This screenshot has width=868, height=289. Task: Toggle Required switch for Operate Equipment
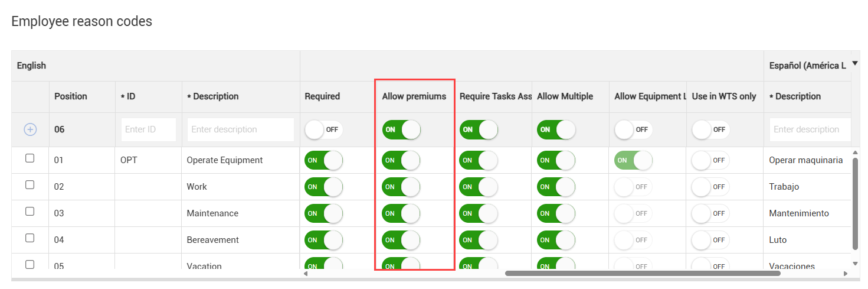[x=323, y=160]
